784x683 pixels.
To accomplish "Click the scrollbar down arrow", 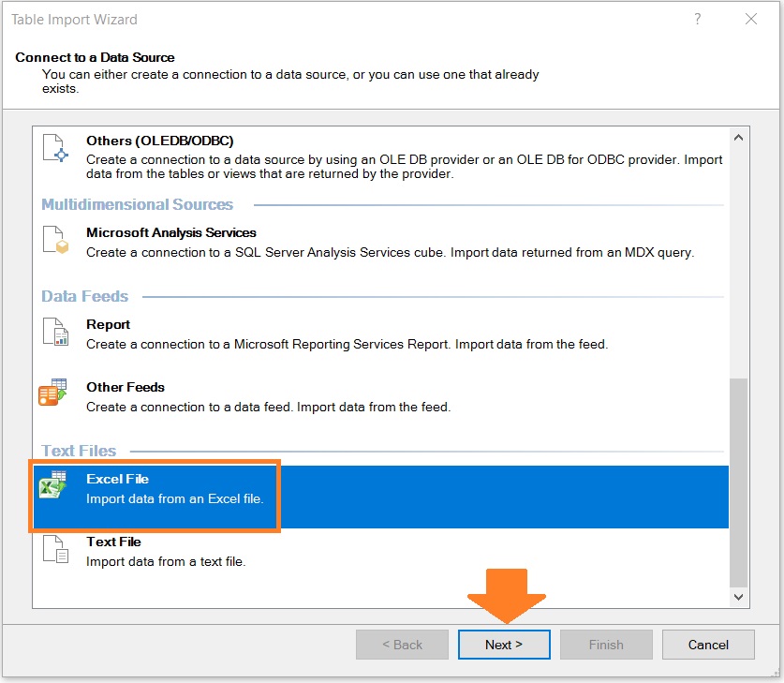I will click(x=738, y=597).
